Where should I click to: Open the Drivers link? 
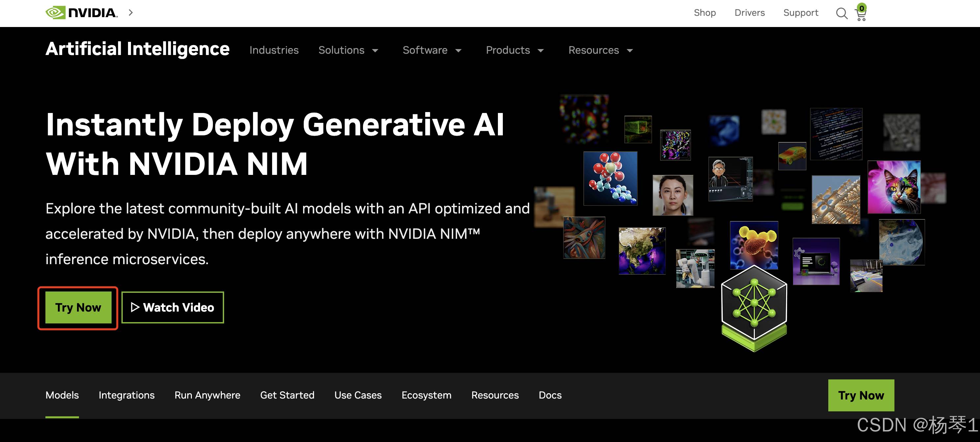point(749,13)
